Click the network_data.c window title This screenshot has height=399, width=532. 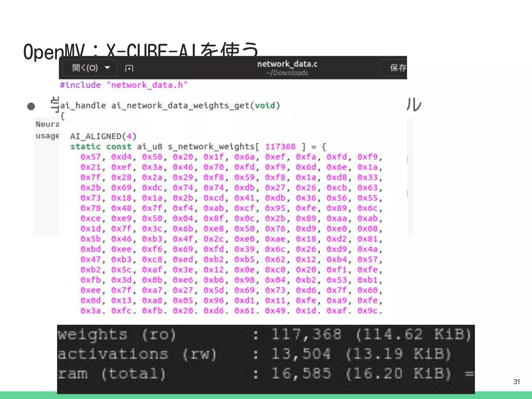[287, 64]
